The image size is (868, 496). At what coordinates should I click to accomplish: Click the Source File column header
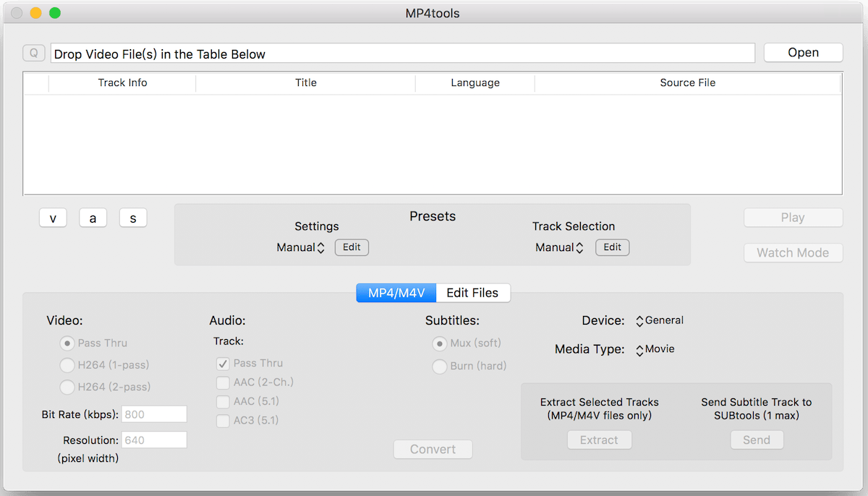click(688, 83)
